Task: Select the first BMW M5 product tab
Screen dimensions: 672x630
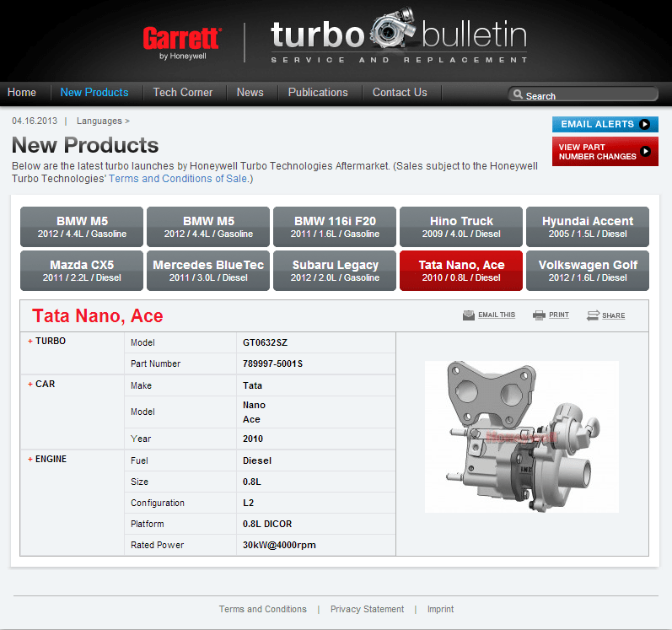Action: click(82, 227)
